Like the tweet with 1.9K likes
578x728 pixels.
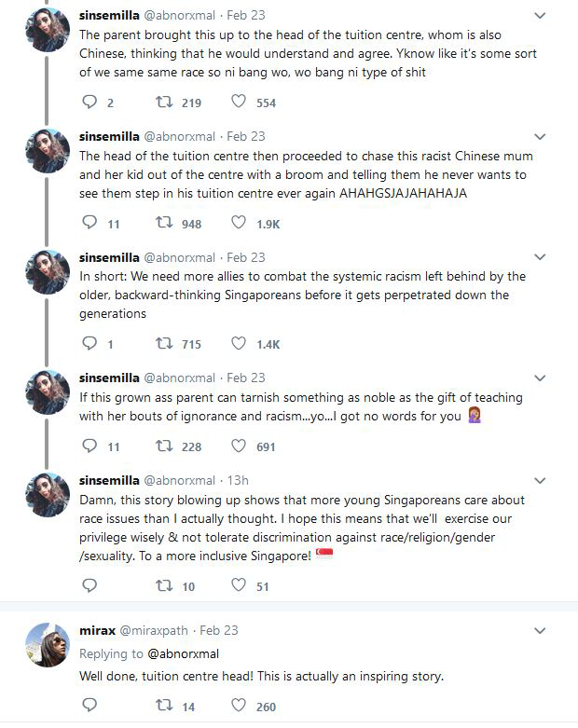coord(239,223)
